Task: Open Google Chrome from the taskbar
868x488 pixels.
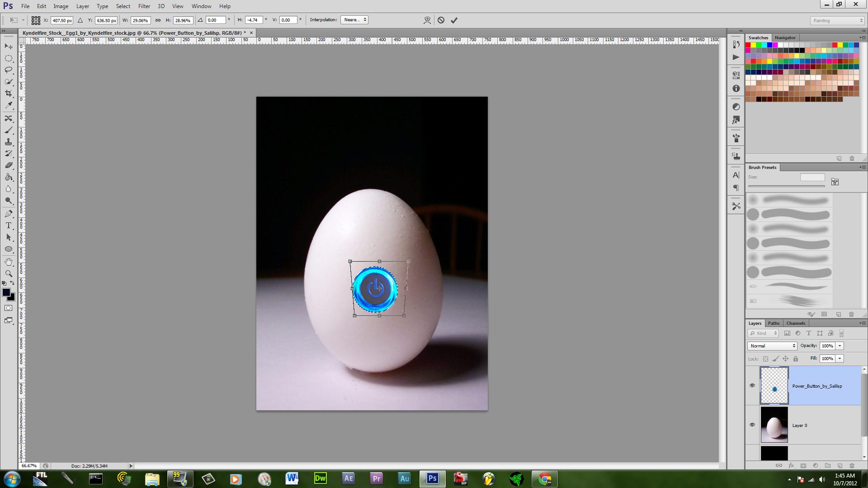Action: pos(544,479)
